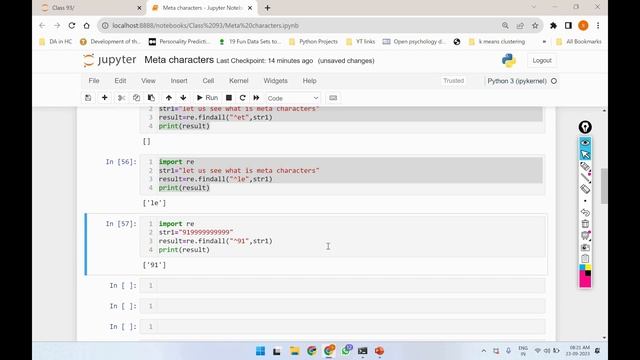640x360 pixels.
Task: Open the cell type Code dropdown
Action: pos(293,98)
